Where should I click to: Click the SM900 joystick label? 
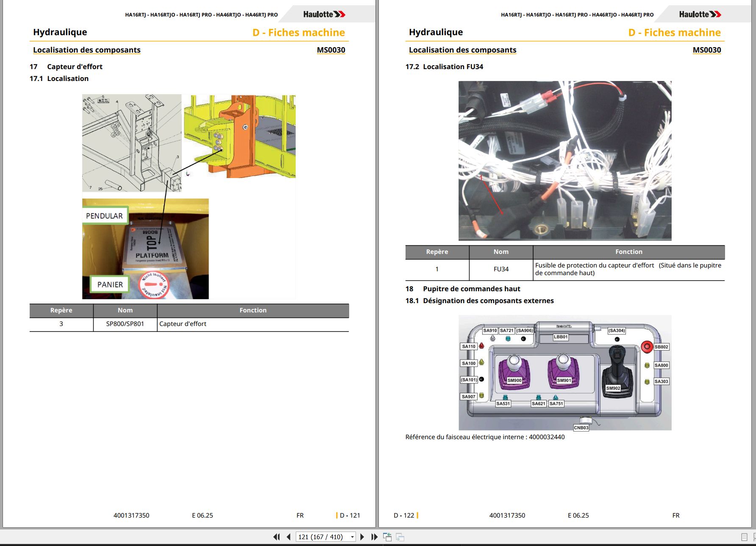tap(514, 380)
